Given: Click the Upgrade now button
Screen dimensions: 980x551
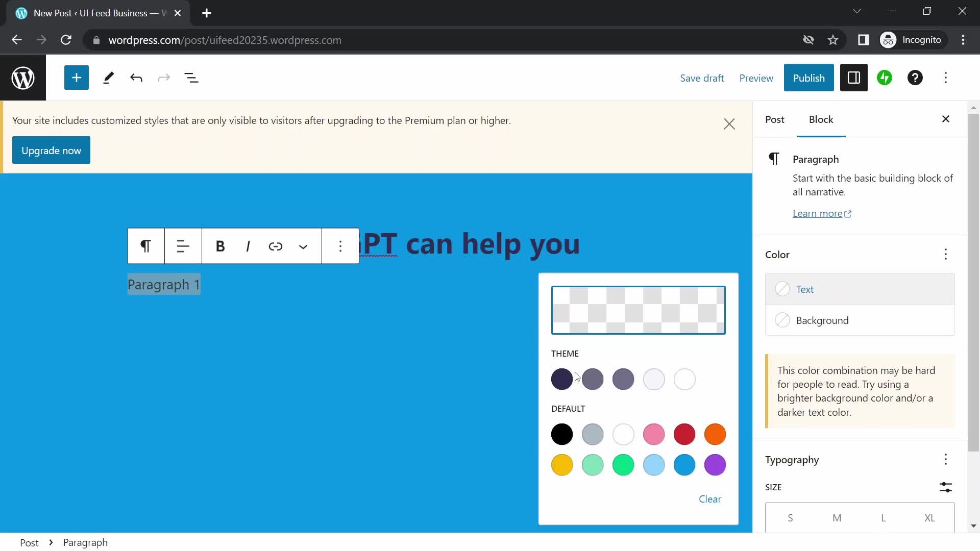Looking at the screenshot, I should [51, 150].
